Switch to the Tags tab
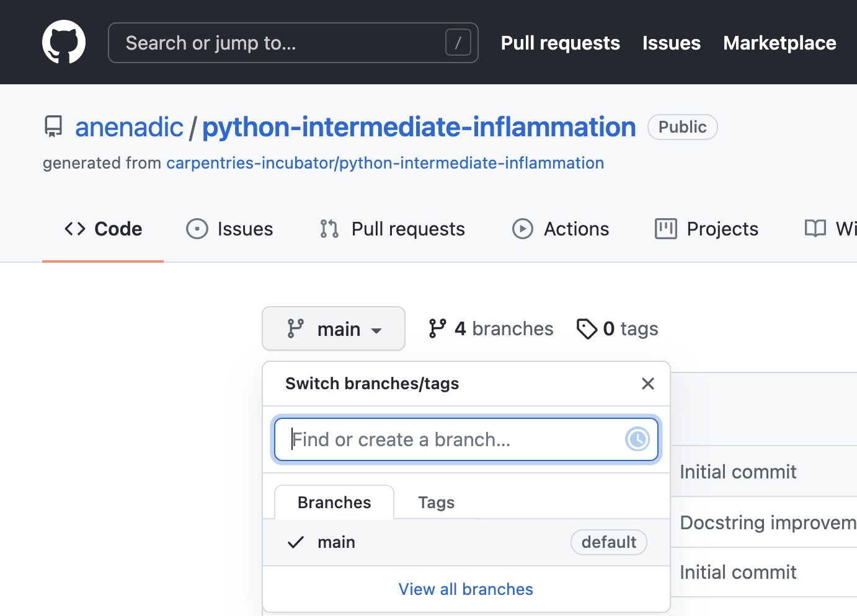857x616 pixels. pyautogui.click(x=436, y=502)
